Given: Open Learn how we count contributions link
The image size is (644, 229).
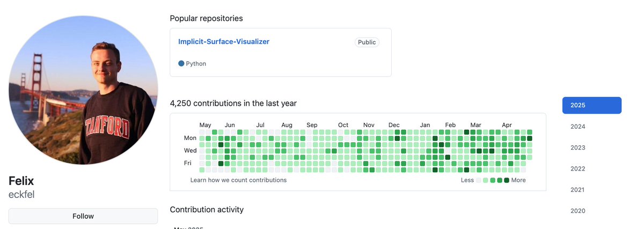Looking at the screenshot, I should coord(238,180).
